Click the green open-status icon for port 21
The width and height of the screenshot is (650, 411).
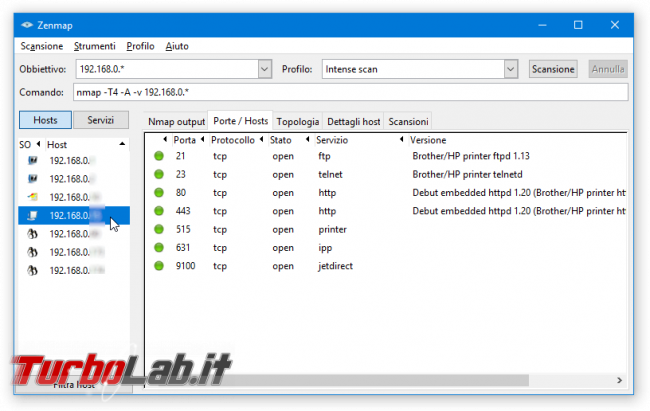[159, 156]
